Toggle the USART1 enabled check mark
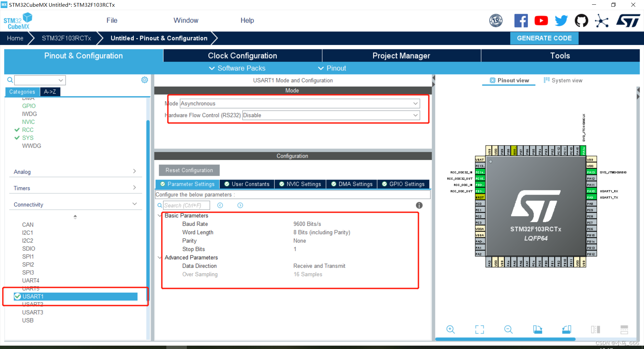Viewport: 644px width, 349px height. [x=17, y=296]
